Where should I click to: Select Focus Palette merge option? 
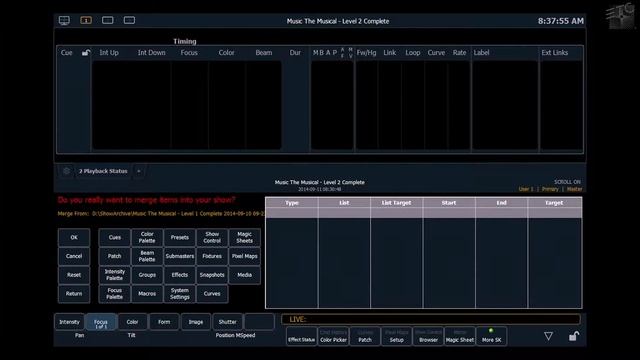point(114,294)
